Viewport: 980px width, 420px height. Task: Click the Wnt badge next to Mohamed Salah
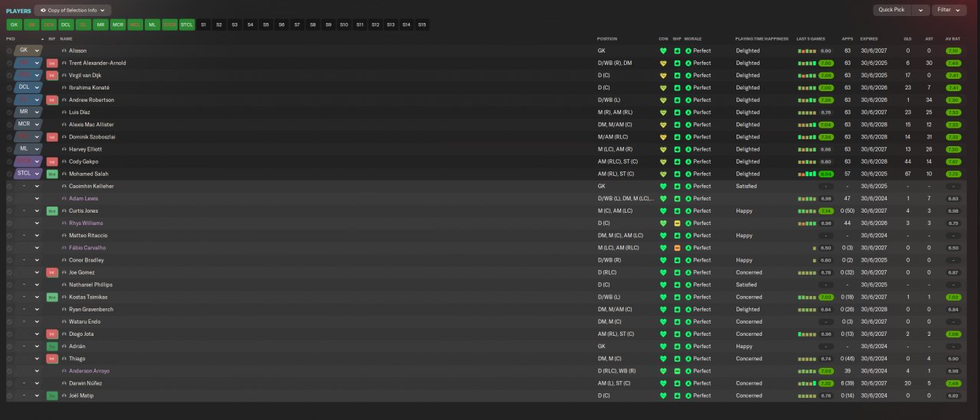[x=52, y=174]
